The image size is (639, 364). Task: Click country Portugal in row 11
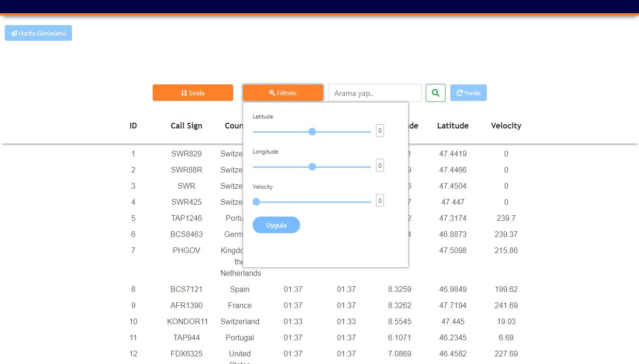240,337
